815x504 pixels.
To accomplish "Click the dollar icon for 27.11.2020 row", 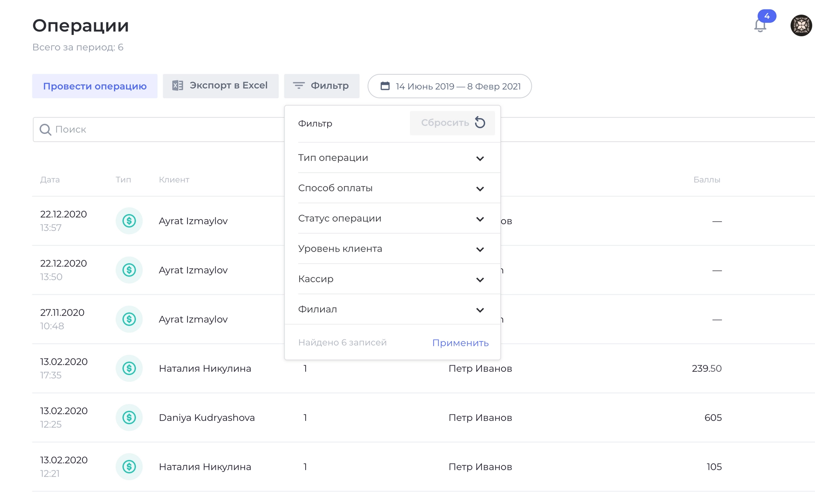I will coord(129,319).
